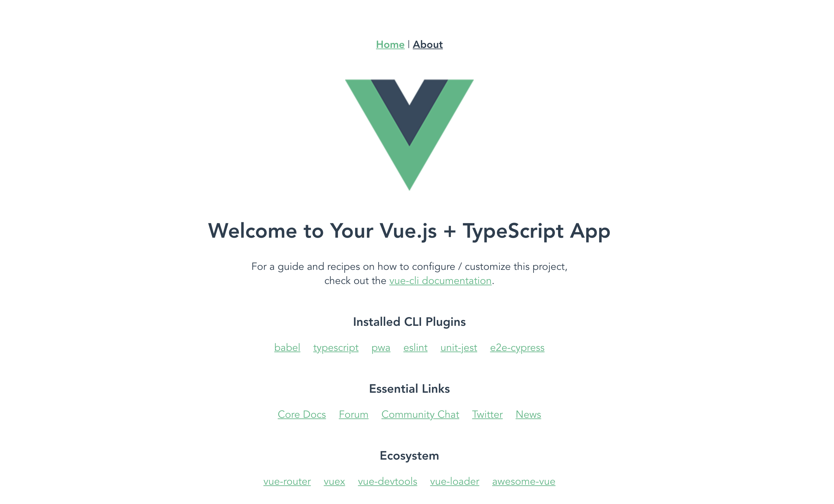Open the typescript plugin link
The image size is (834, 504).
pyautogui.click(x=335, y=347)
